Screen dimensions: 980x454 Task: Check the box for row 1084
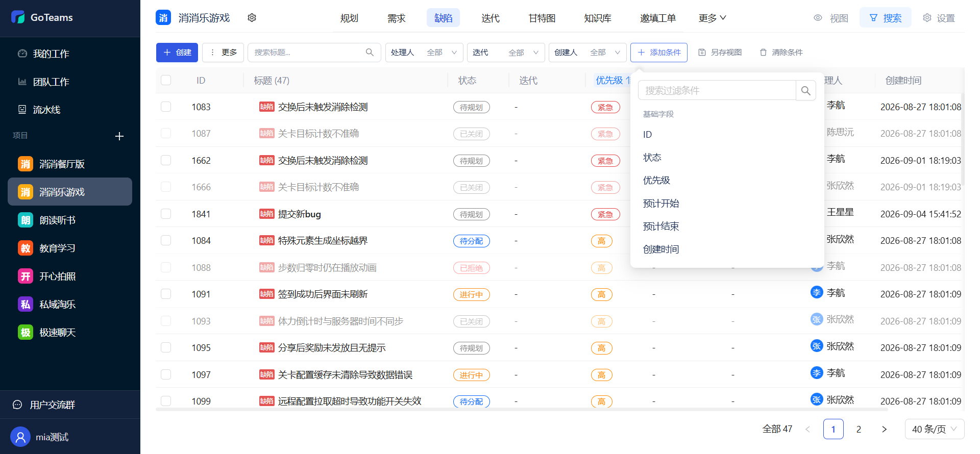pos(166,240)
